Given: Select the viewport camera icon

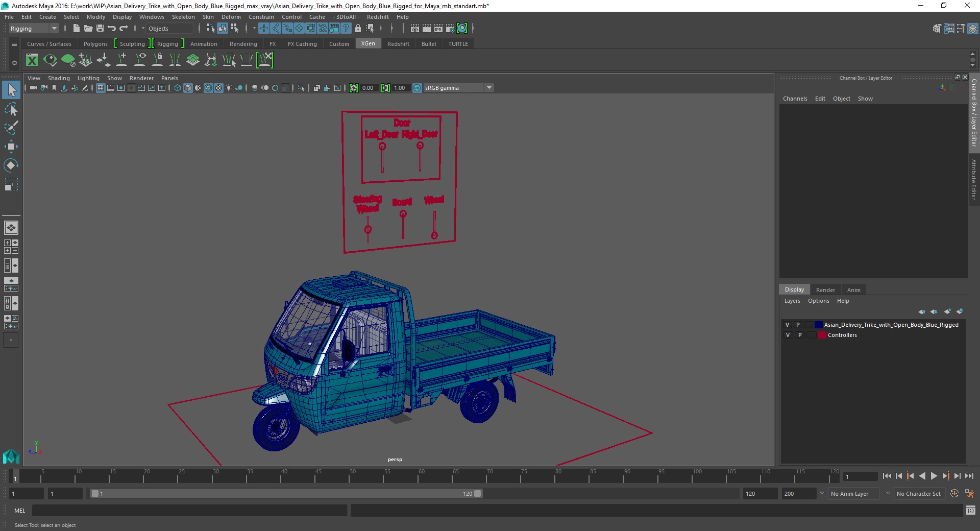Looking at the screenshot, I should [x=33, y=88].
